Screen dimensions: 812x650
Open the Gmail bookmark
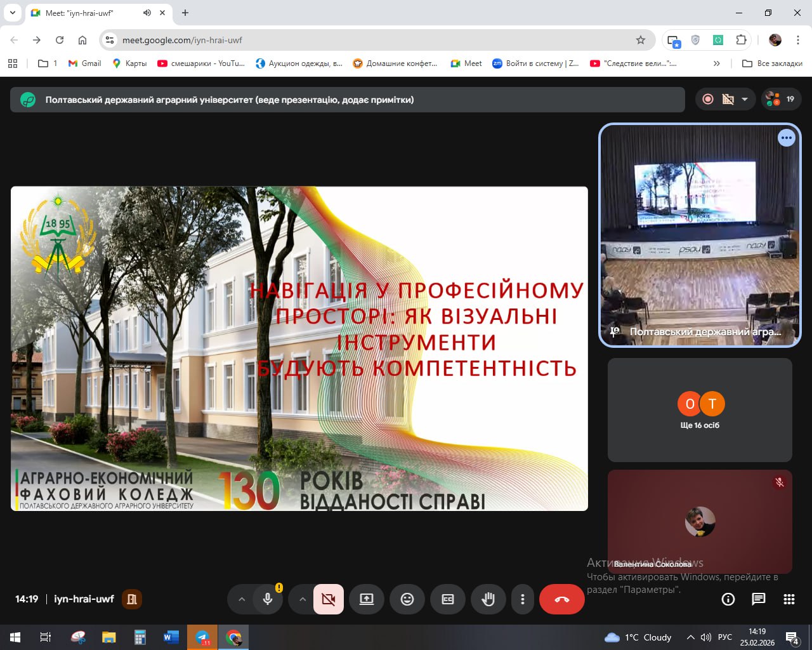85,63
